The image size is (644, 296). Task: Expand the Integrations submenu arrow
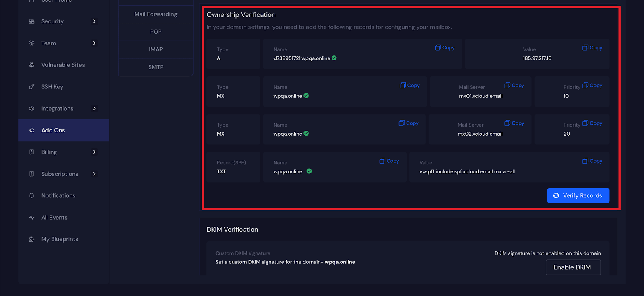[x=95, y=109]
